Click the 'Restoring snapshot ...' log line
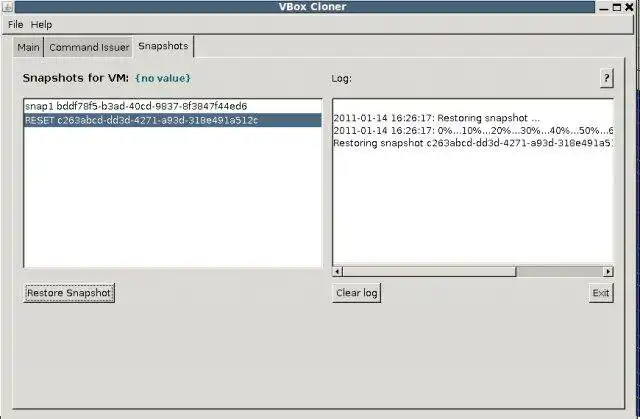 click(436, 118)
